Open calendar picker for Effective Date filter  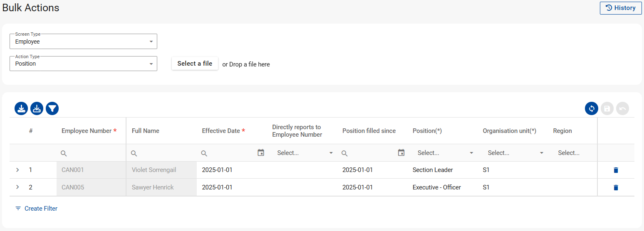pyautogui.click(x=261, y=153)
